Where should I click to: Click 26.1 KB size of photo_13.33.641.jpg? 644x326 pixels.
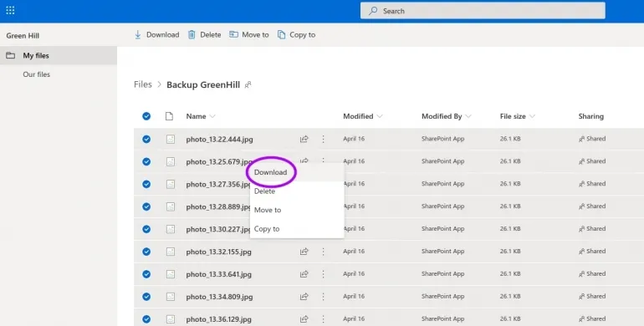(x=510, y=274)
